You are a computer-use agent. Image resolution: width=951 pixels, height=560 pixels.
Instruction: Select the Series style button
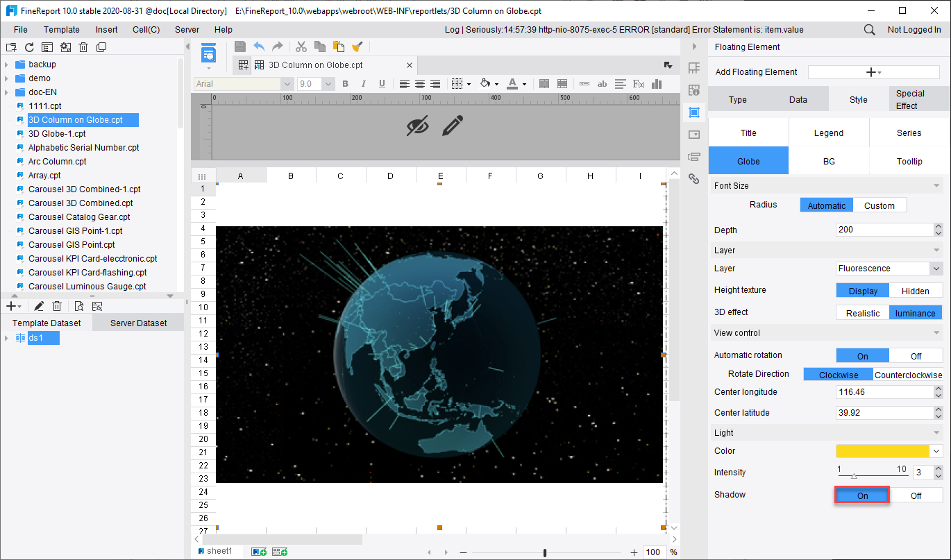909,133
